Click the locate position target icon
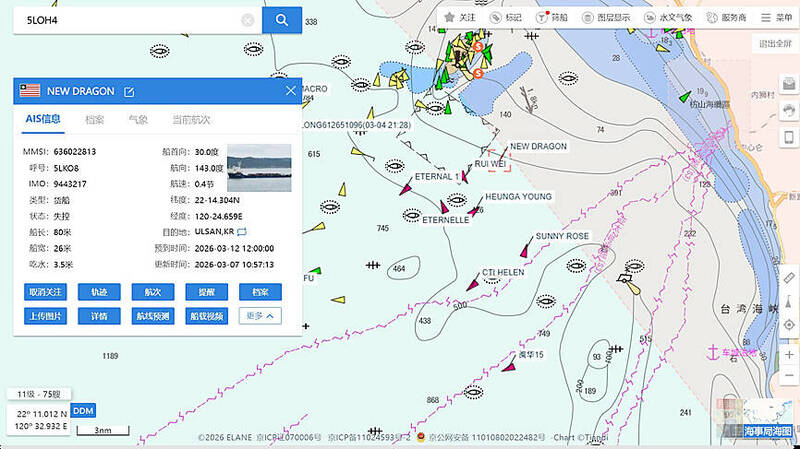The width and height of the screenshot is (800, 449). click(789, 326)
